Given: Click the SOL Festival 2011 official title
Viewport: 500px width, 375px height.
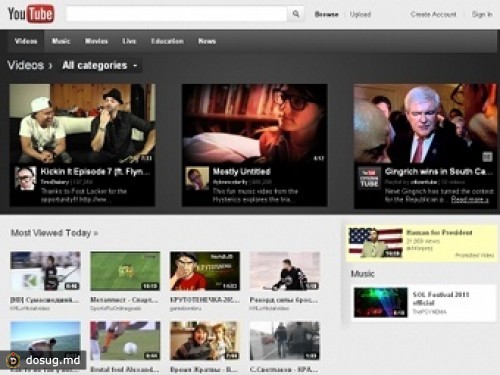Looking at the screenshot, I should (441, 299).
